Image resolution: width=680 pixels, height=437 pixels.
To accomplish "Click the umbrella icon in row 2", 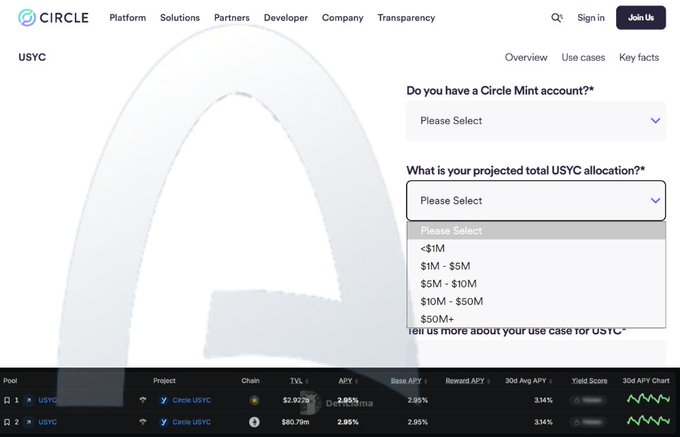I will [x=143, y=422].
